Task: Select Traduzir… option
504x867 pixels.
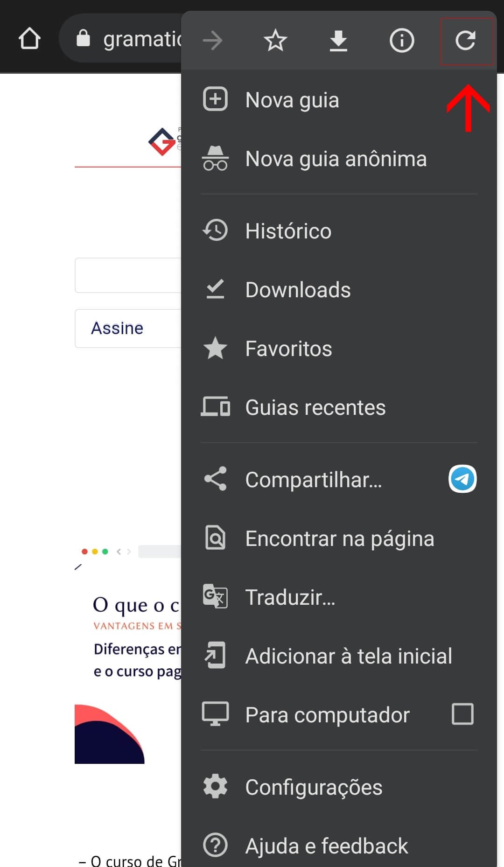Action: click(290, 597)
